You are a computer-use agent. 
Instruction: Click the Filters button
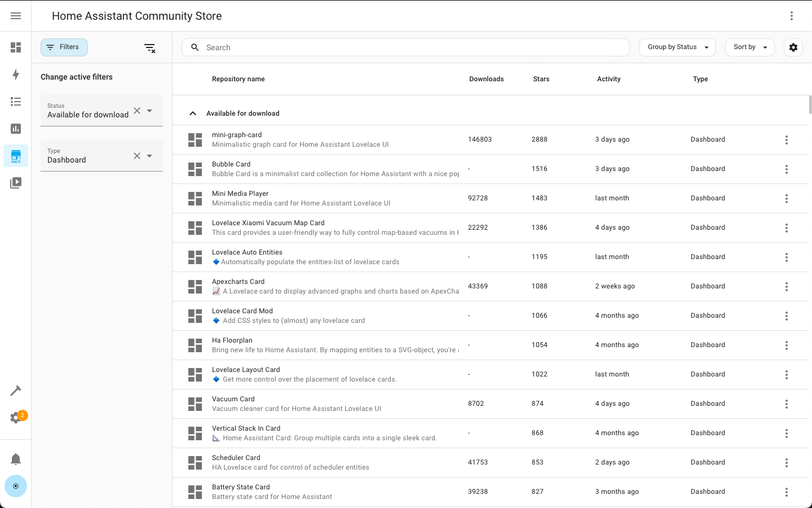point(64,47)
